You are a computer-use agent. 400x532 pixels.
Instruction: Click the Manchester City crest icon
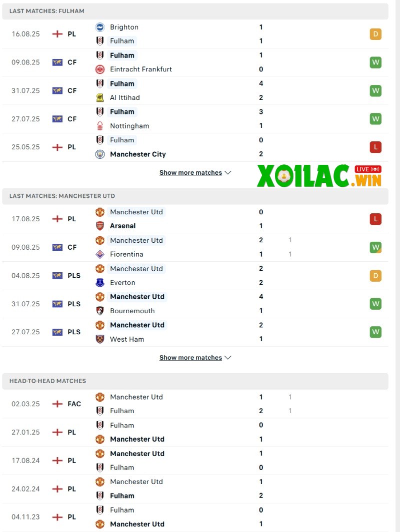click(100, 154)
